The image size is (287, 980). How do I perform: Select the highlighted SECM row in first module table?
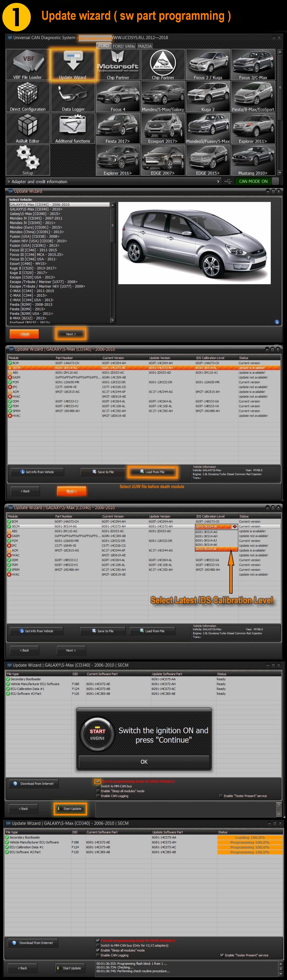pos(144,368)
